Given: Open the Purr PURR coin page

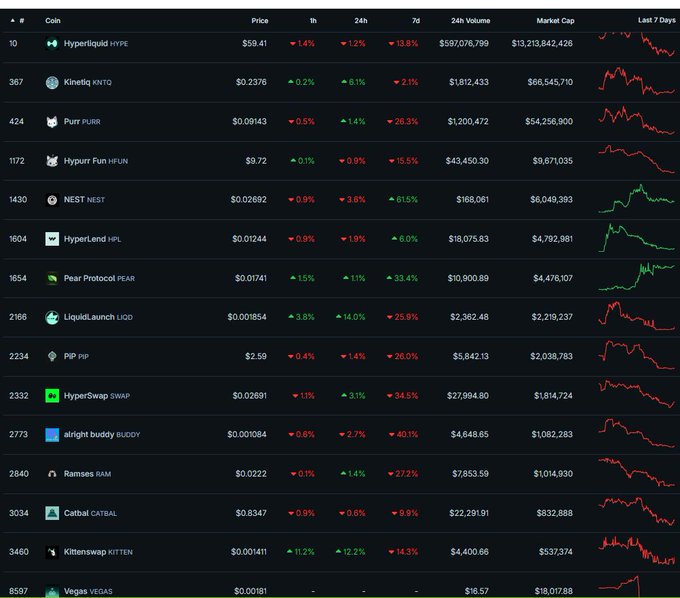Looking at the screenshot, I should point(82,121).
